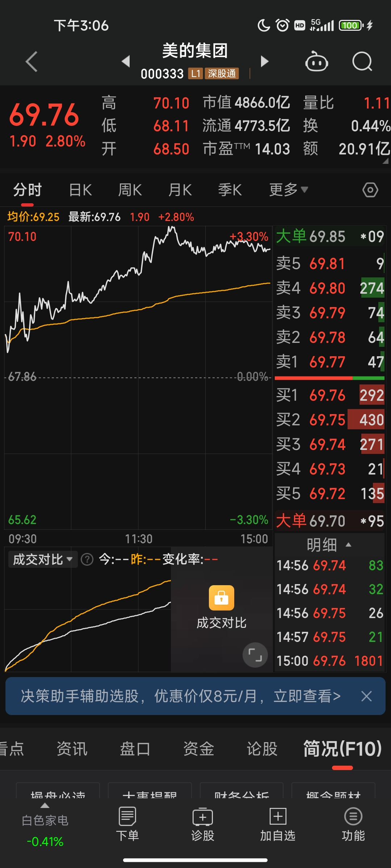Open the 更多 chart period dropdown

(289, 190)
